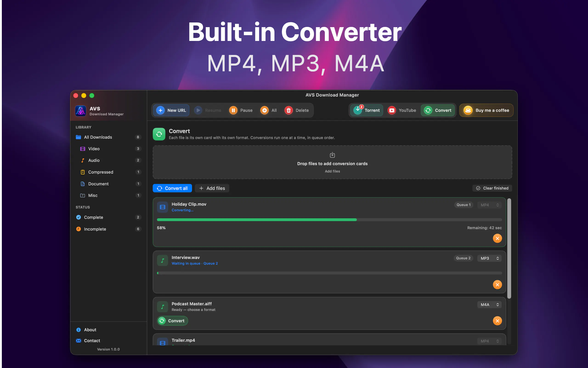The width and height of the screenshot is (588, 368).
Task: Click the All Downloads folder icon
Action: 78,137
